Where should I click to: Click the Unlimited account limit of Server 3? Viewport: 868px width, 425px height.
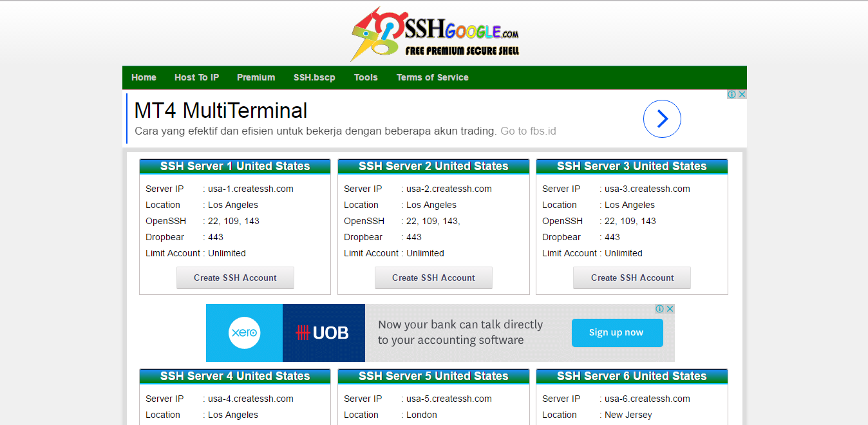tap(623, 253)
